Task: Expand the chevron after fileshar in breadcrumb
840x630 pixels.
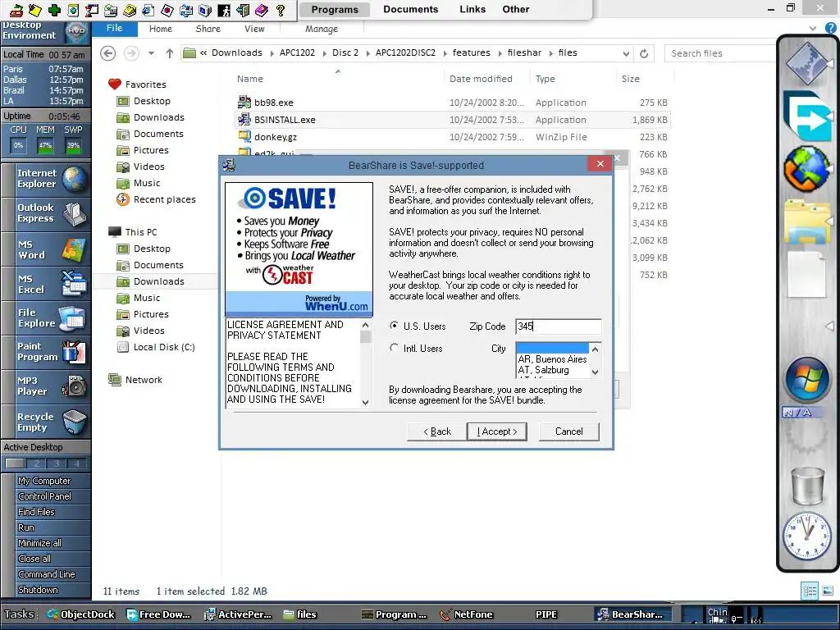Action: (x=550, y=53)
